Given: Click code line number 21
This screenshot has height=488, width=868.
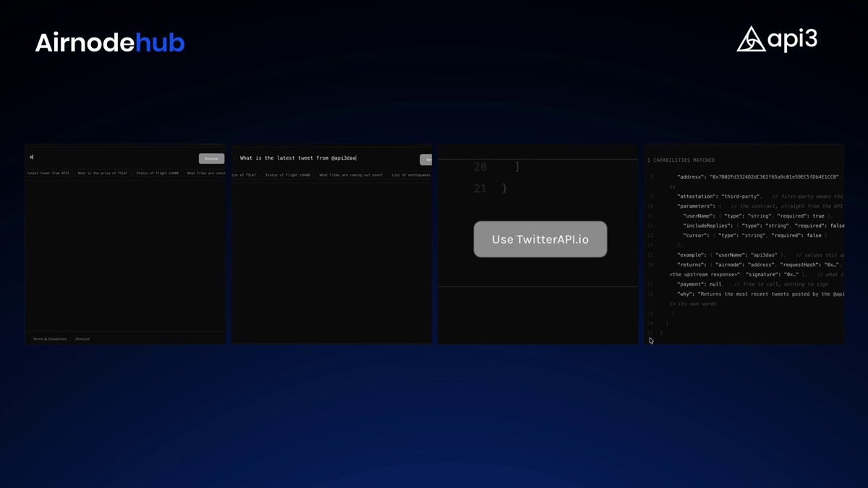Looking at the screenshot, I should coord(480,188).
